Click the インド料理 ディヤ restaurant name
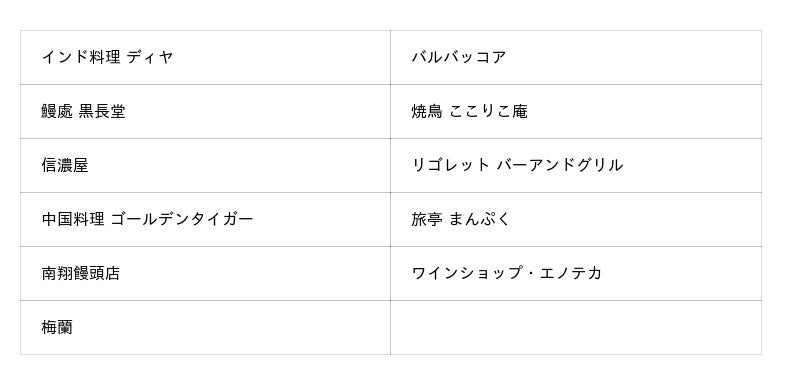This screenshot has width=800, height=385. (x=108, y=57)
